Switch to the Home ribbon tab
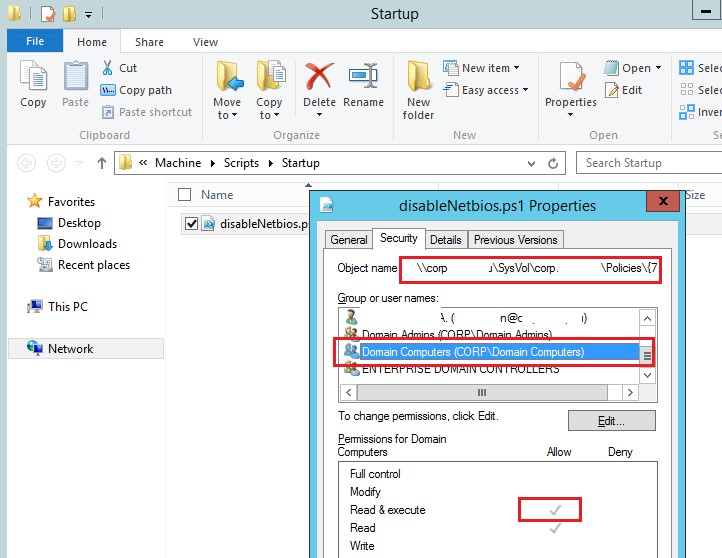The width and height of the screenshot is (722, 558). coord(92,42)
